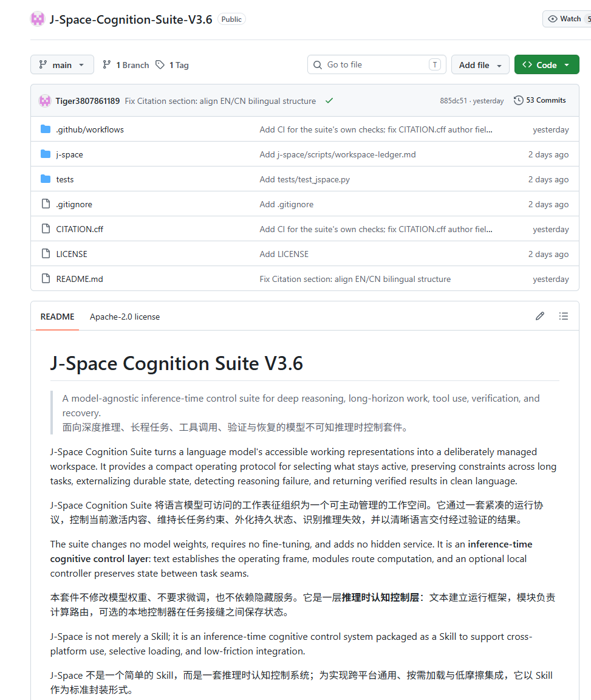Open commit Add j-space/scripts/workspace-ledger.md
Screen dimensions: 591x700
(x=338, y=154)
